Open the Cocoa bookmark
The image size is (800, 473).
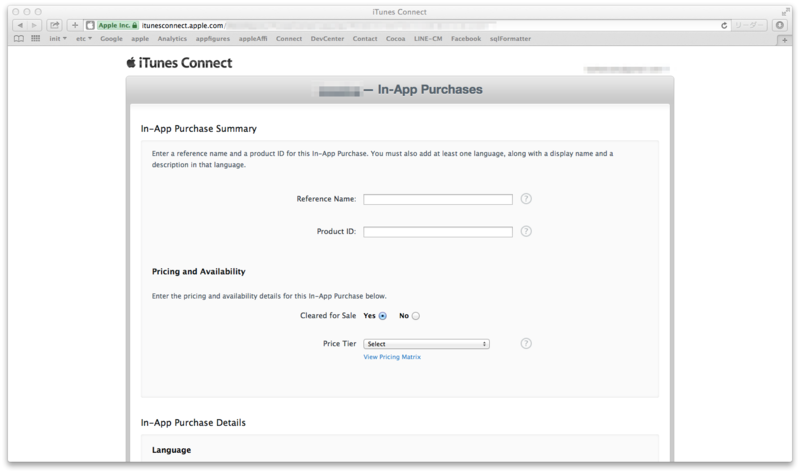[395, 39]
